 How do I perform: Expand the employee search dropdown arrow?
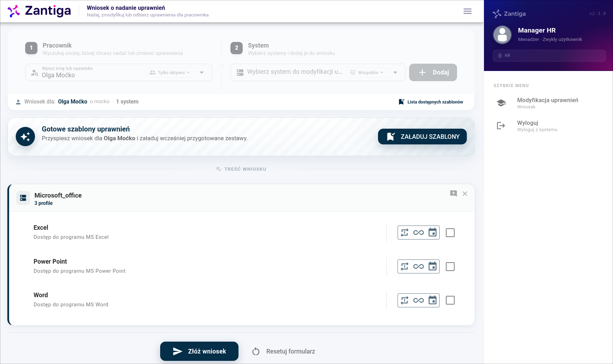(202, 72)
